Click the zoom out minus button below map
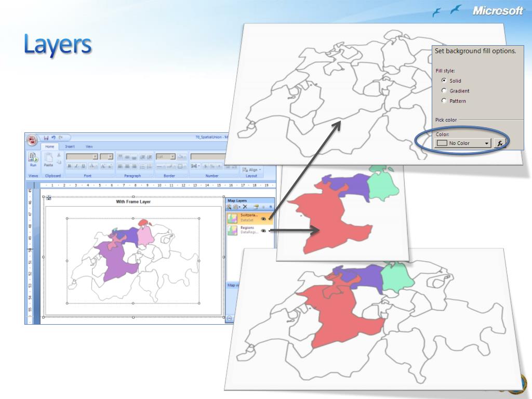 pos(230,318)
